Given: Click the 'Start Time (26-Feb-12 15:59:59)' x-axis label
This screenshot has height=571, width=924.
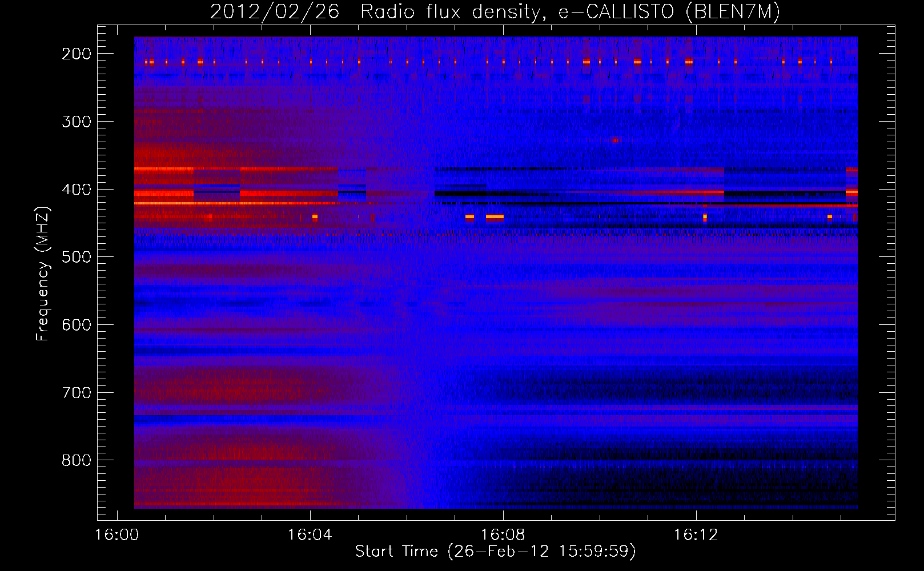Looking at the screenshot, I should (x=495, y=552).
